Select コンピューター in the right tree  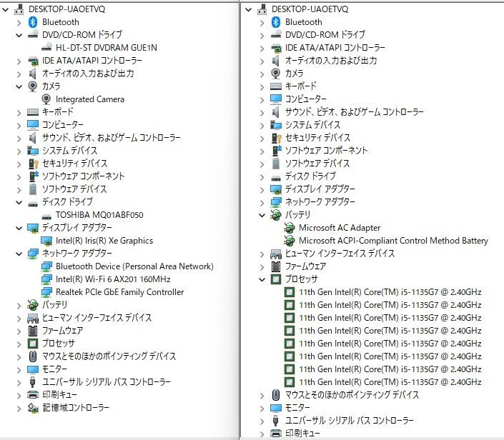(x=306, y=99)
